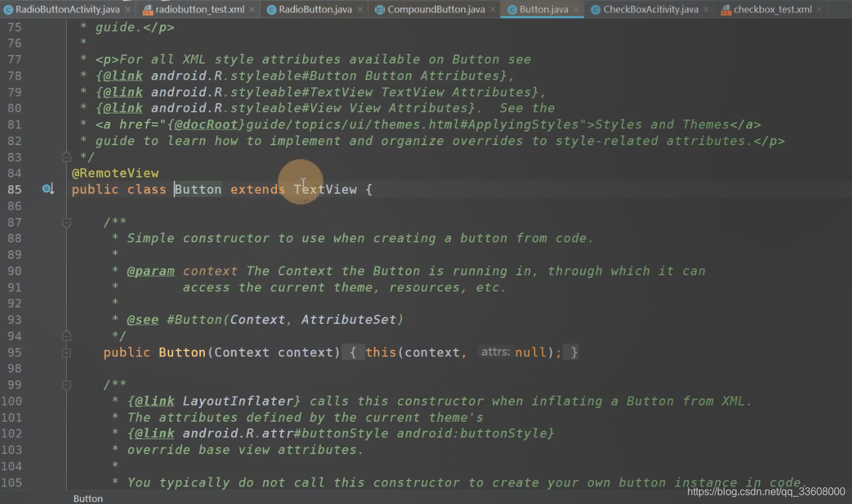Click the @link tag on line 102
The width and height of the screenshot is (852, 504).
point(155,433)
